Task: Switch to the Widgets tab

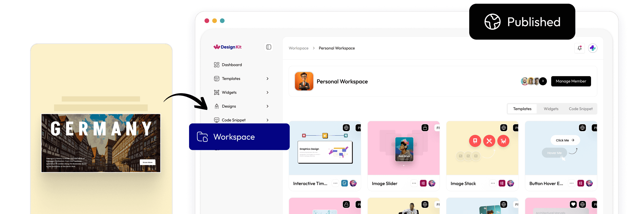Action: point(551,109)
